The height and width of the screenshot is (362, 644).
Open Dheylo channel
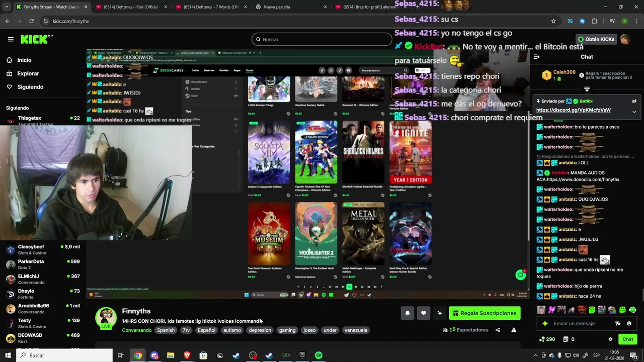[43, 294]
